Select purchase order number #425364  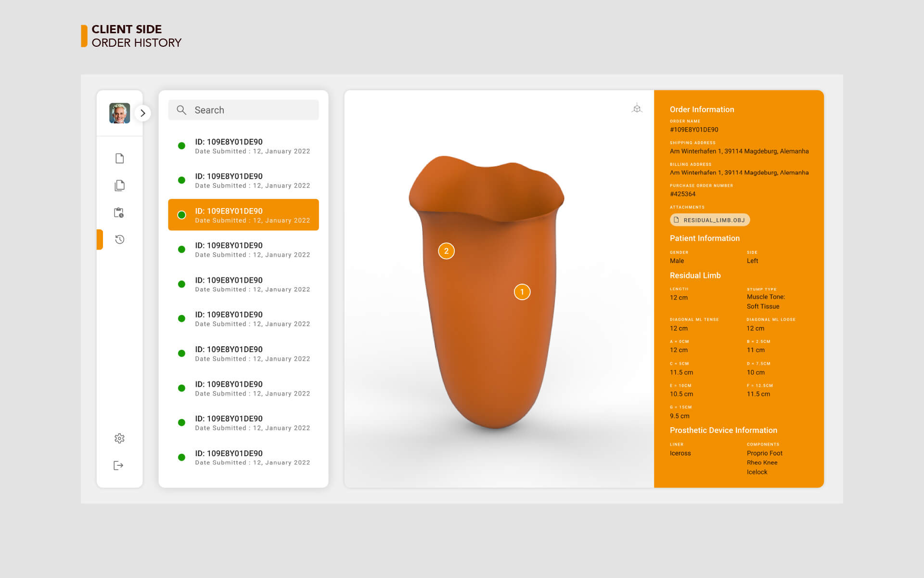pos(682,194)
